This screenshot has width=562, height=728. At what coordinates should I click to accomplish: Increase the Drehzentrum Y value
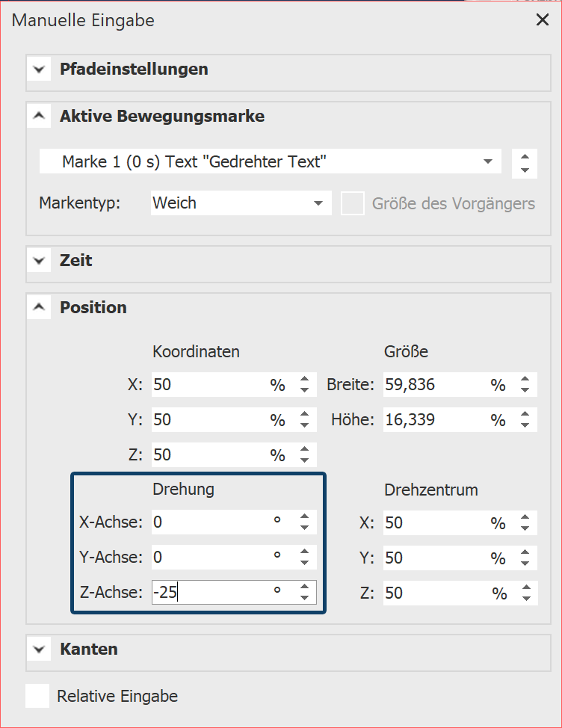[x=525, y=552]
